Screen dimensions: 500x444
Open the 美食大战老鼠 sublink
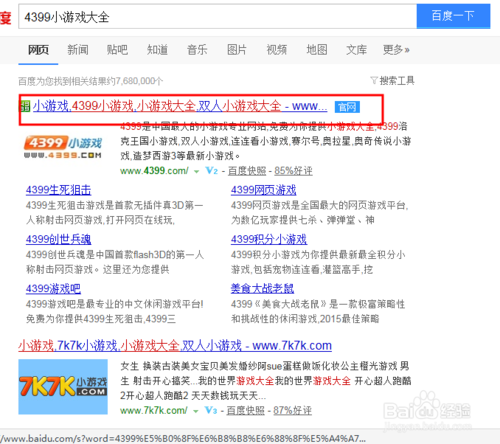(262, 289)
